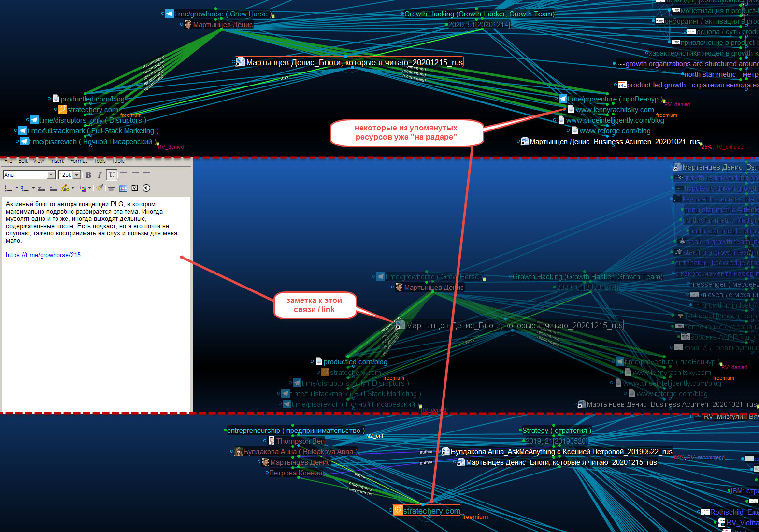Toggle the underline button off
The image size is (759, 532).
pyautogui.click(x=112, y=175)
